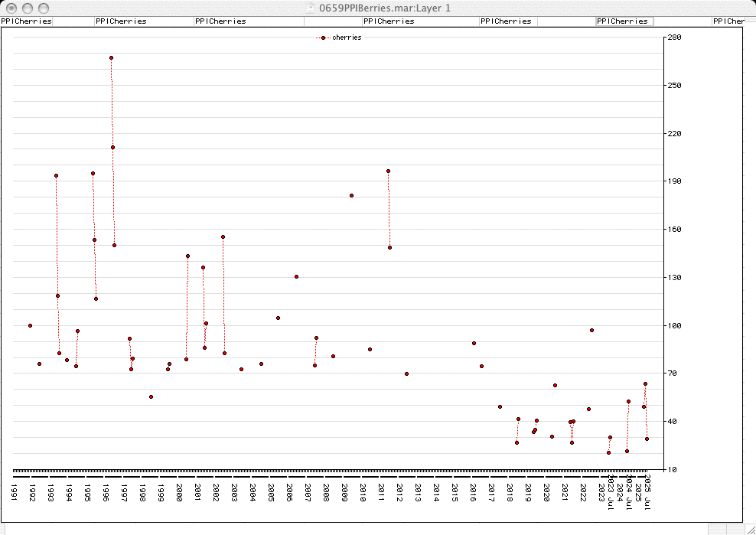Screen dimensions: 756x535
Task: Click the 1991 label on the time axis
Action: 14,491
